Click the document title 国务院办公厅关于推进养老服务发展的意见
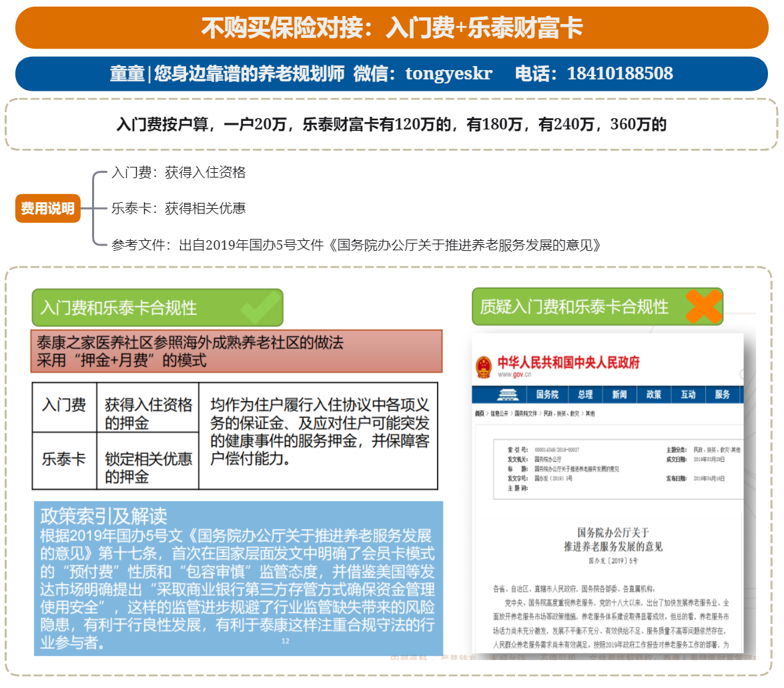Screen dimensions: 784x688 (613, 539)
